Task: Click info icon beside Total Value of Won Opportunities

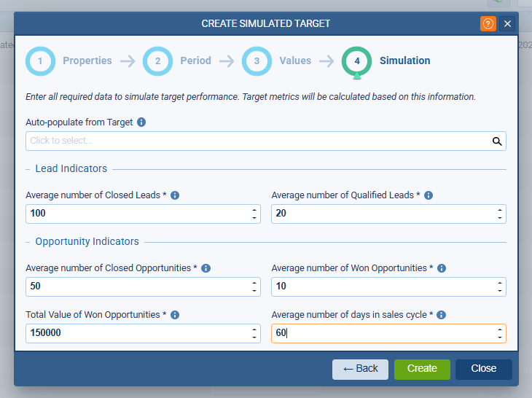Action: click(175, 315)
